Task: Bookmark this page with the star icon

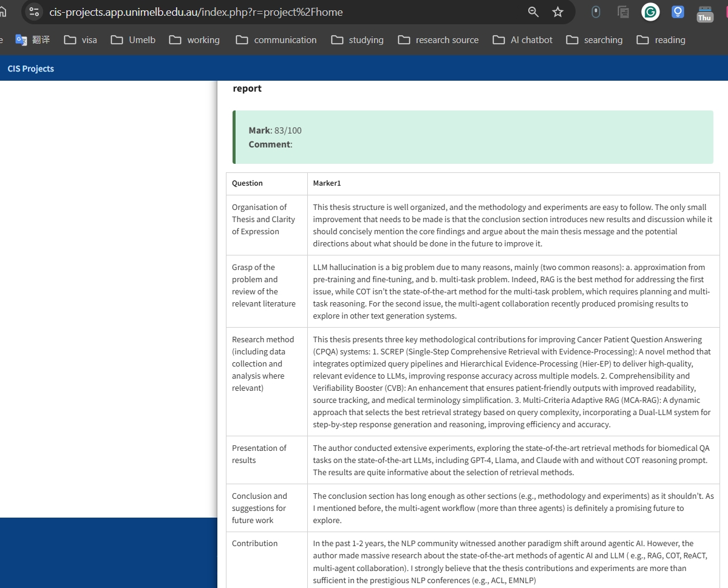Action: coord(557,12)
